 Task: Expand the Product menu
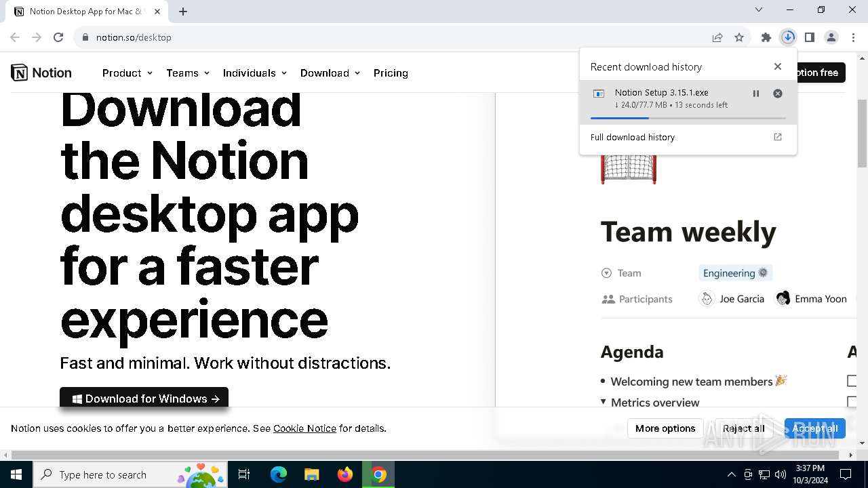(x=127, y=73)
